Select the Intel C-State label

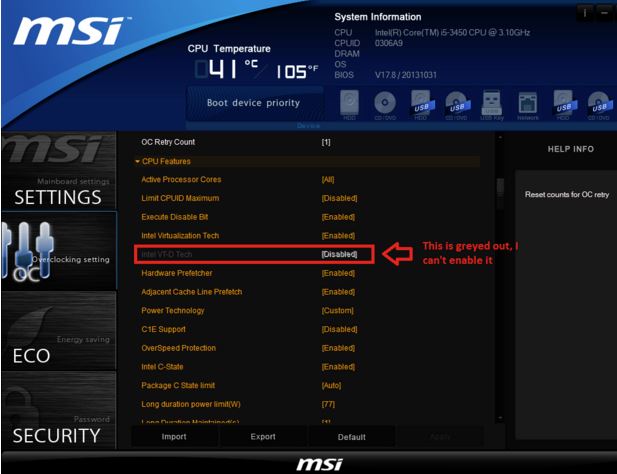pos(162,367)
